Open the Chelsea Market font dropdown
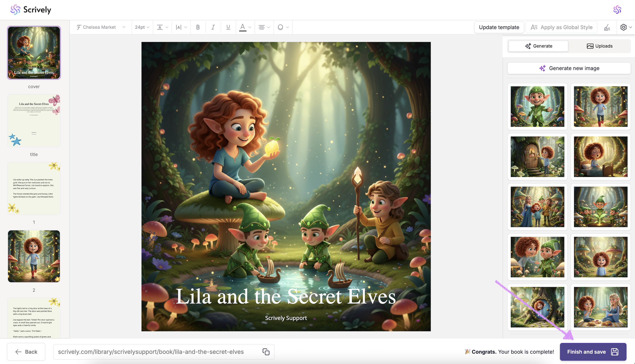 point(101,27)
